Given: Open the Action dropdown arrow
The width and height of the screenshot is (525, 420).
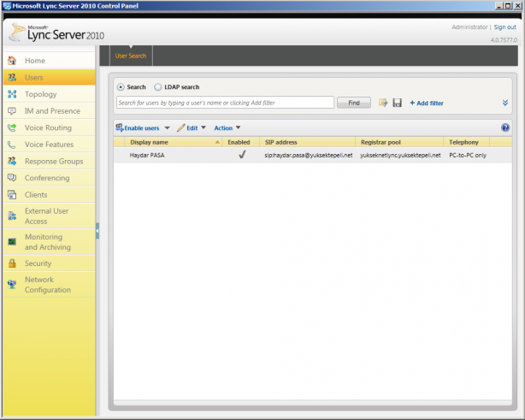Looking at the screenshot, I should point(238,127).
